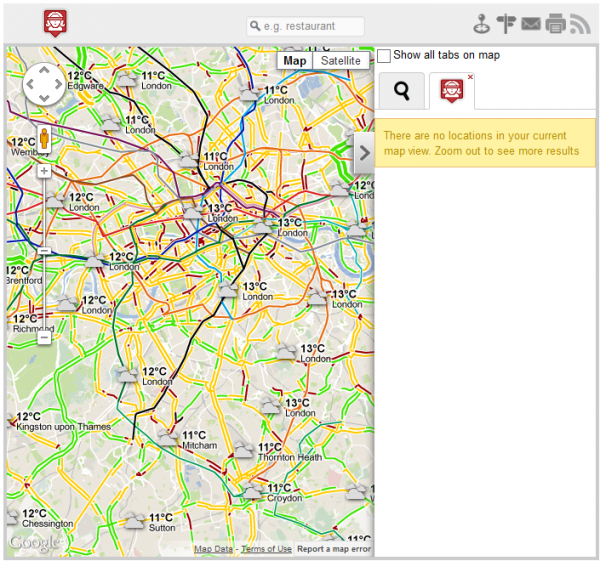Click the Richmond 12°C label
The width and height of the screenshot is (600, 561).
[x=33, y=323]
